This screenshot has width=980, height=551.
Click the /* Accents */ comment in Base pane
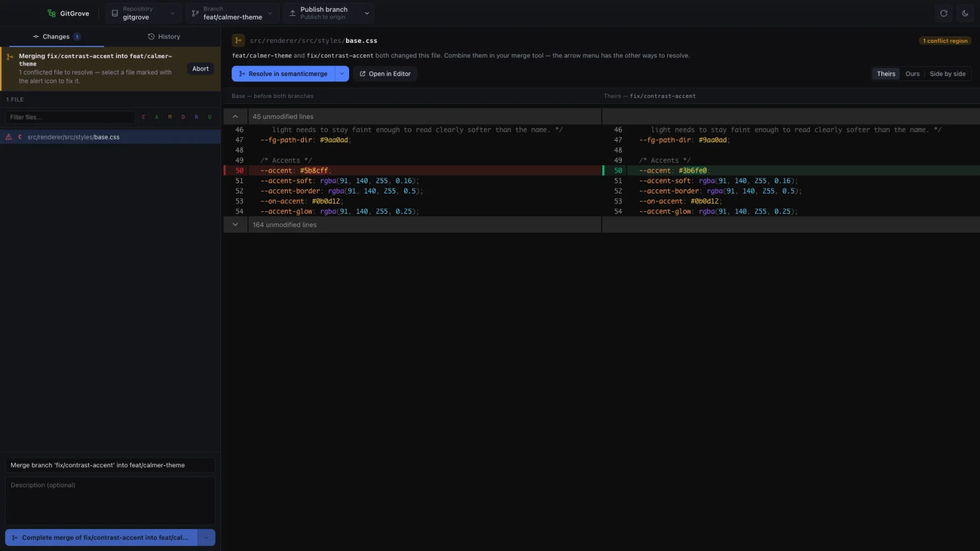(286, 160)
